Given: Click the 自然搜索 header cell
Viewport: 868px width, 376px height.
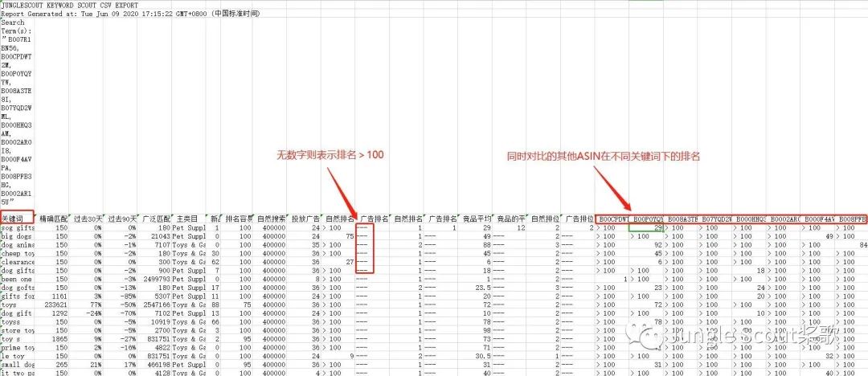Looking at the screenshot, I should pyautogui.click(x=271, y=219).
